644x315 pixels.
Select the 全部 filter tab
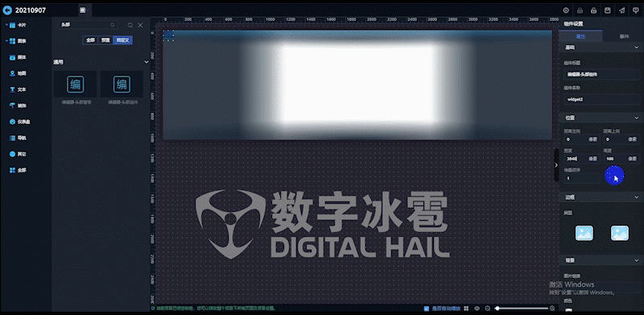pos(90,40)
